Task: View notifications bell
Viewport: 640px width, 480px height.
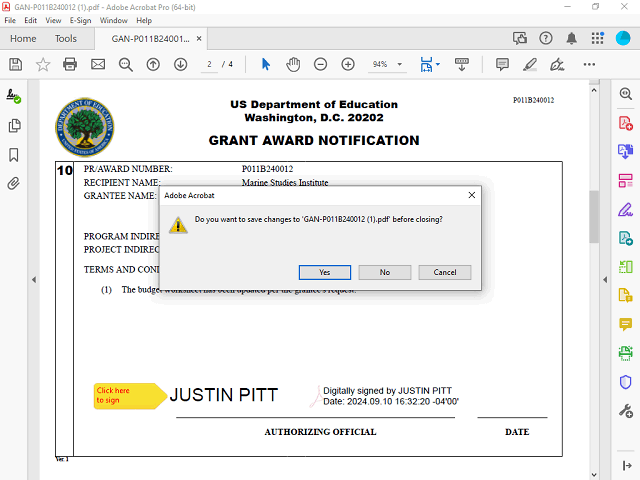Action: click(571, 38)
